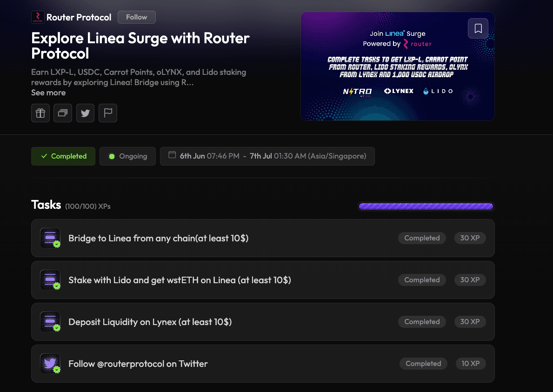This screenshot has width=553, height=392.
Task: Click Completed label on Lynex task
Action: (422, 322)
